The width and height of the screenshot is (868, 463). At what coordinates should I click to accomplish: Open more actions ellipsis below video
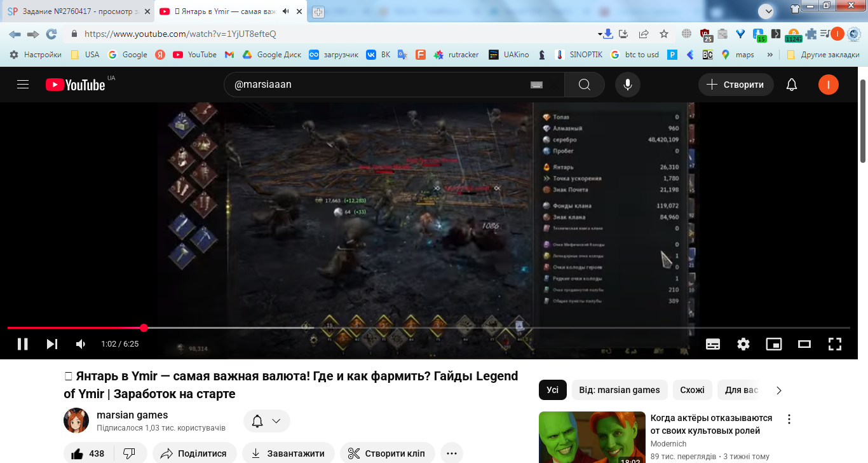[x=452, y=453]
